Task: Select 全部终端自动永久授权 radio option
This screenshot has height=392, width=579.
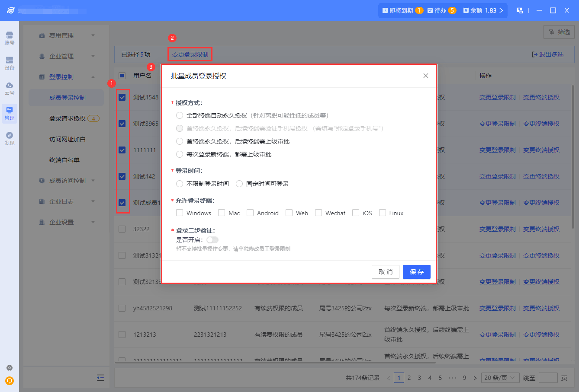Action: tap(180, 115)
